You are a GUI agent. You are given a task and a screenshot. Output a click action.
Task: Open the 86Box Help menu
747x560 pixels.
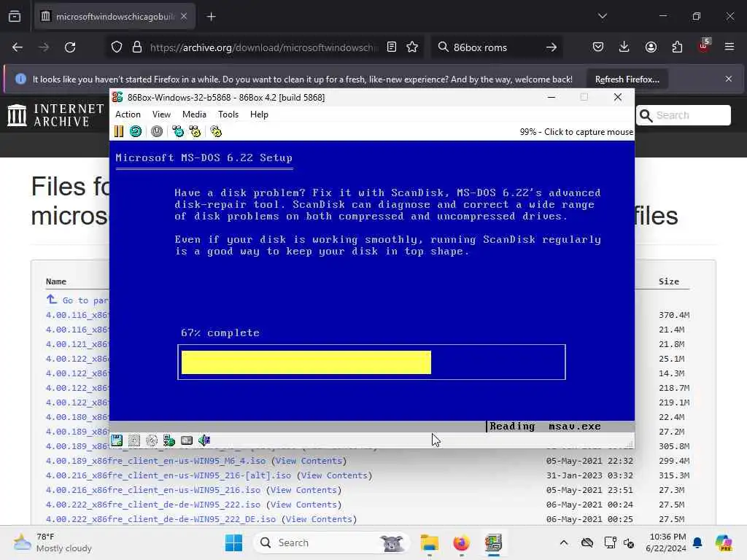pyautogui.click(x=259, y=114)
